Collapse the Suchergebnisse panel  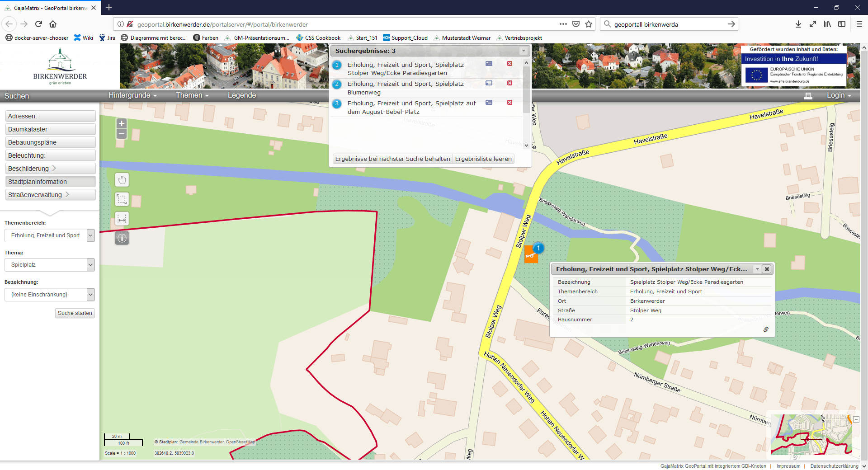tap(524, 51)
